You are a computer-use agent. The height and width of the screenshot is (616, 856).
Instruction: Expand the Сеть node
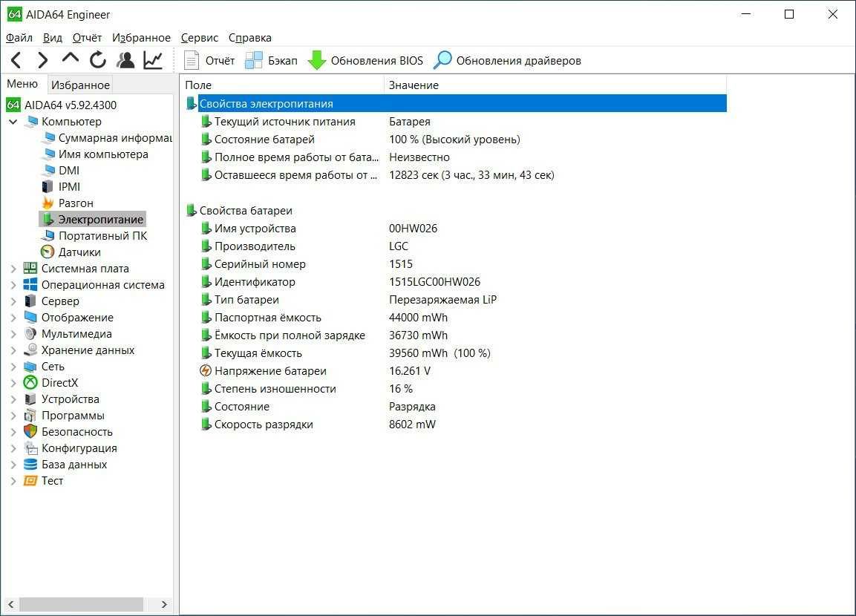(13, 367)
